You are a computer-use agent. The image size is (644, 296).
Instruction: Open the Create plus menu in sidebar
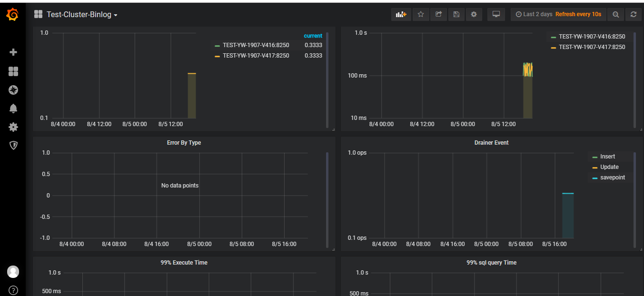(x=13, y=52)
